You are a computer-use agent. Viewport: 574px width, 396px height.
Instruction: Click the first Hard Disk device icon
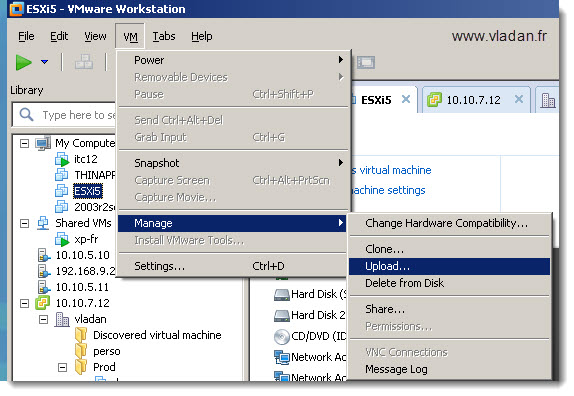tap(282, 294)
